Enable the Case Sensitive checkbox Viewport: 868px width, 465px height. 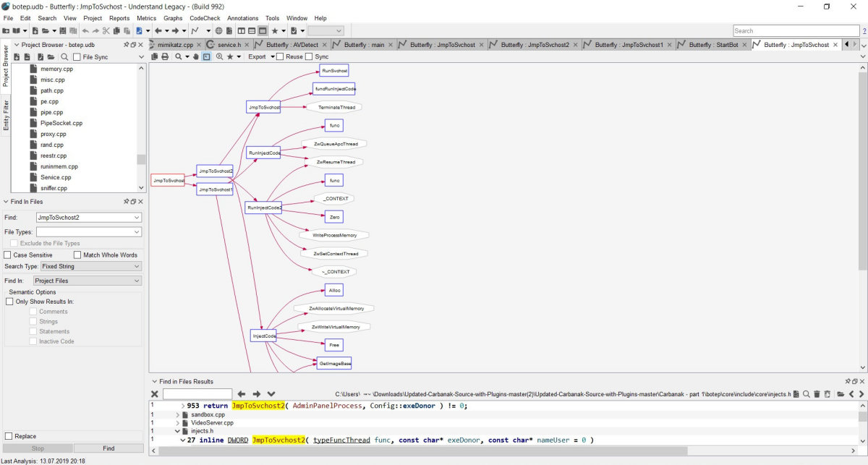click(8, 255)
